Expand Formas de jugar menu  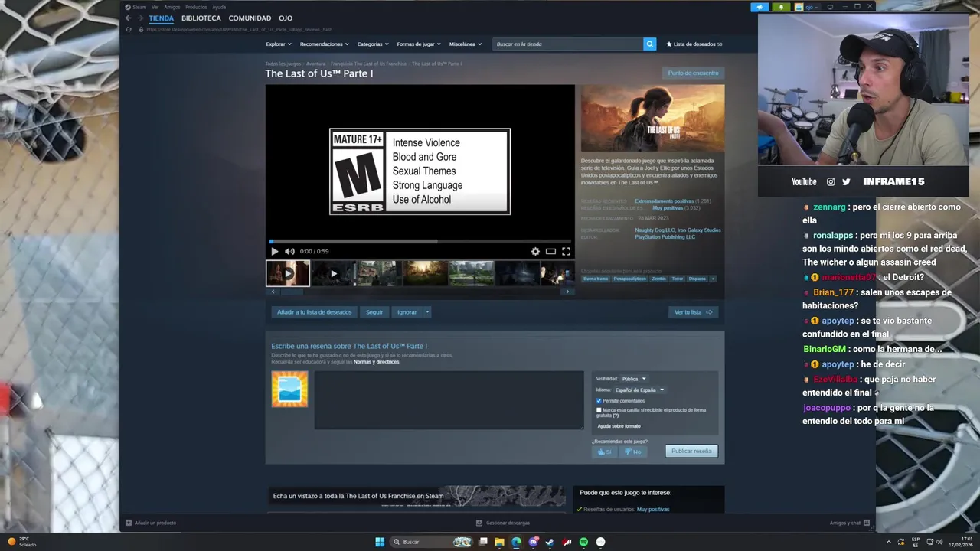click(x=419, y=44)
